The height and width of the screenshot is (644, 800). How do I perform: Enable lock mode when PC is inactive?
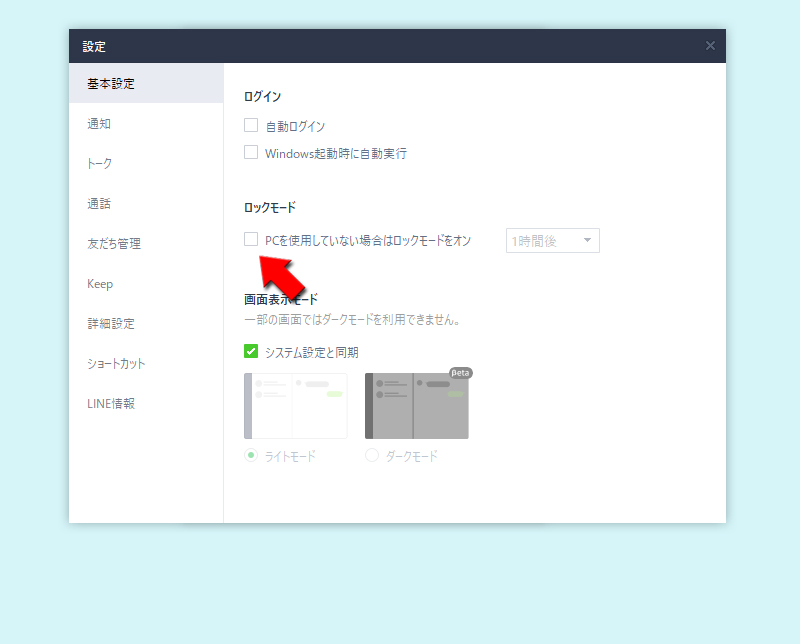250,240
